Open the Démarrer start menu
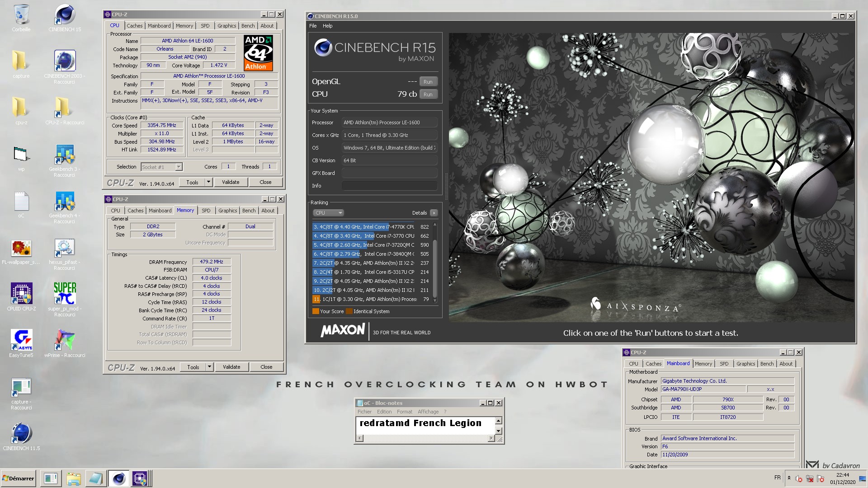Image resolution: width=868 pixels, height=488 pixels. (x=18, y=479)
